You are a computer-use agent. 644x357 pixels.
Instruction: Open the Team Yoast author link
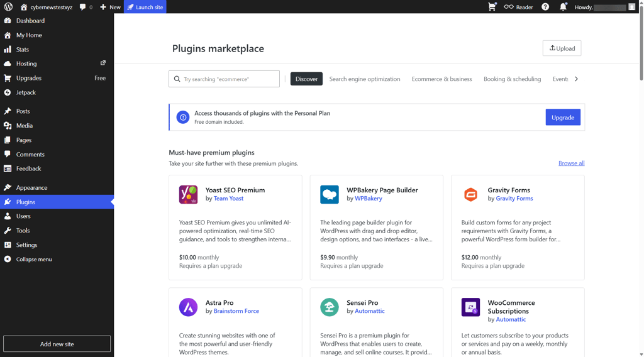[228, 199]
